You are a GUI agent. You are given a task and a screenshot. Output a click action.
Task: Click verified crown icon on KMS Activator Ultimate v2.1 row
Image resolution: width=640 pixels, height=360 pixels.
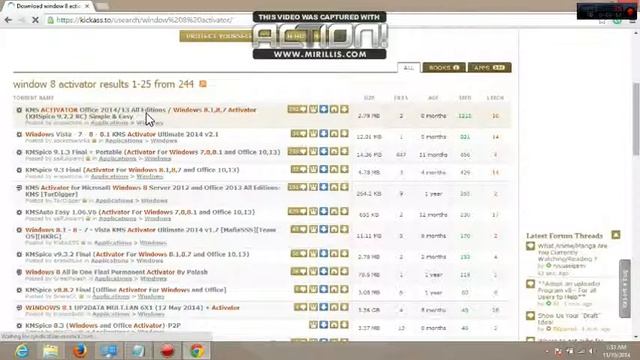pos(313,133)
